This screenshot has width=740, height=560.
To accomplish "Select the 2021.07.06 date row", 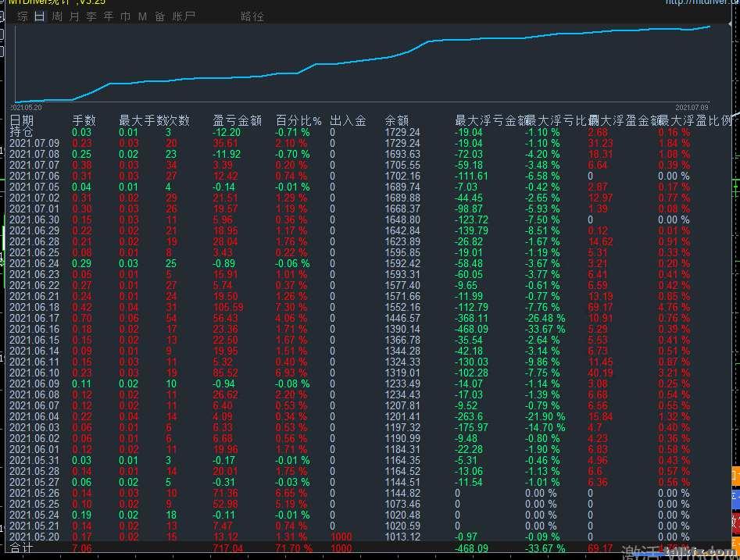I will (34, 176).
